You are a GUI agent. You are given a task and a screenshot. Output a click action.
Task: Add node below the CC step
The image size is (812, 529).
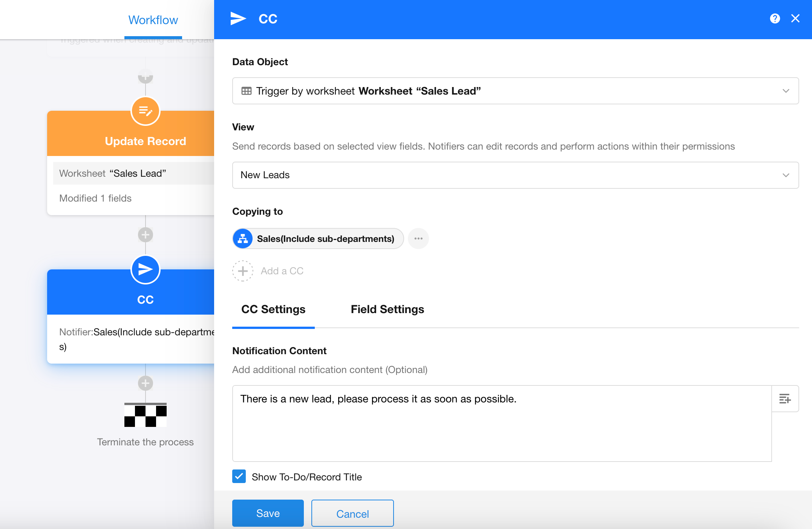point(146,383)
